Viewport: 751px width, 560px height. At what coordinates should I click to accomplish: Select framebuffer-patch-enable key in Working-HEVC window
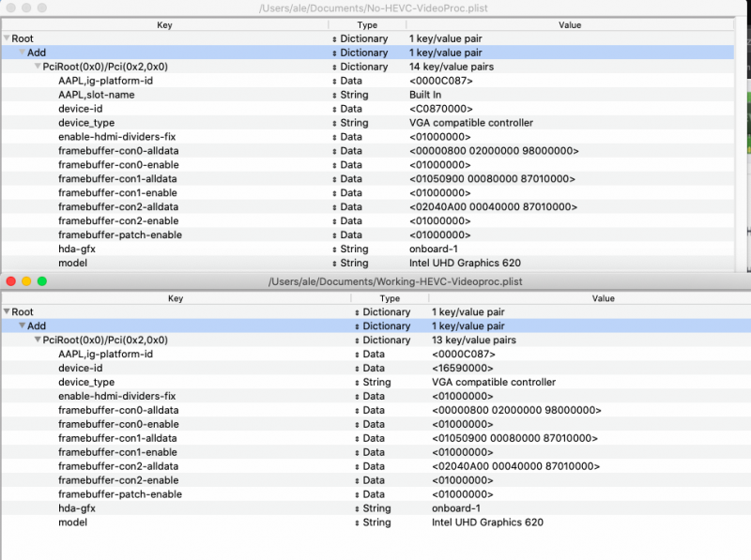pyautogui.click(x=119, y=494)
